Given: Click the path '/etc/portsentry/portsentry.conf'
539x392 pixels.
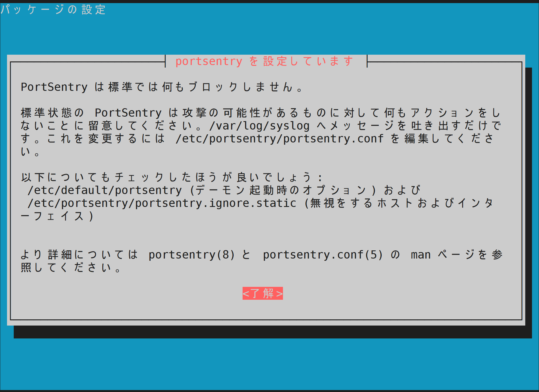Looking at the screenshot, I should click(x=279, y=139).
